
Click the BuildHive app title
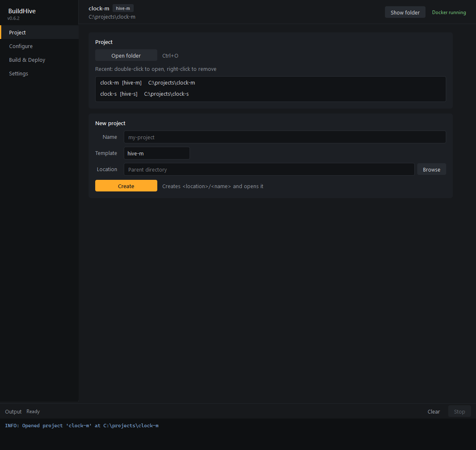pos(22,11)
